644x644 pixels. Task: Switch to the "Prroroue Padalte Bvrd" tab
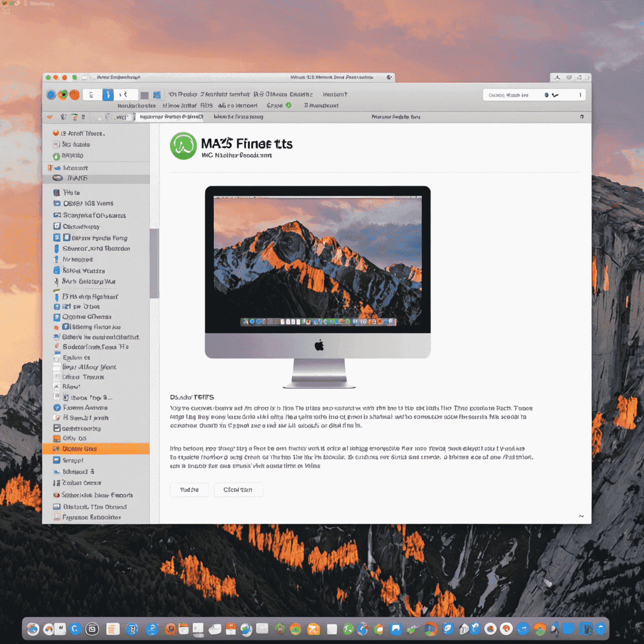click(396, 117)
